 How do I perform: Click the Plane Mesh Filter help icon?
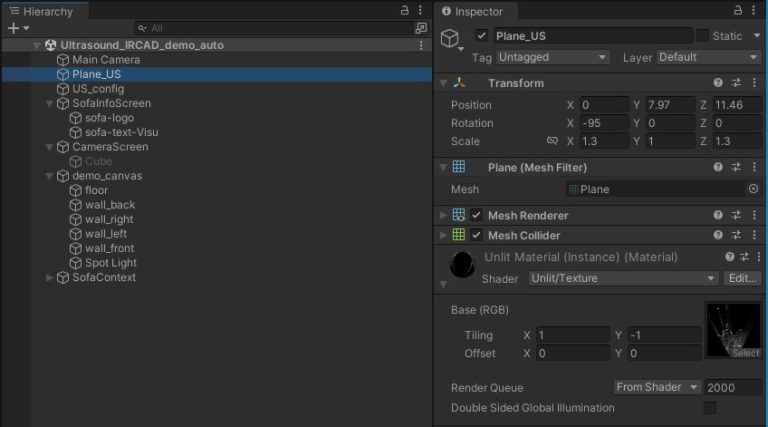click(718, 167)
